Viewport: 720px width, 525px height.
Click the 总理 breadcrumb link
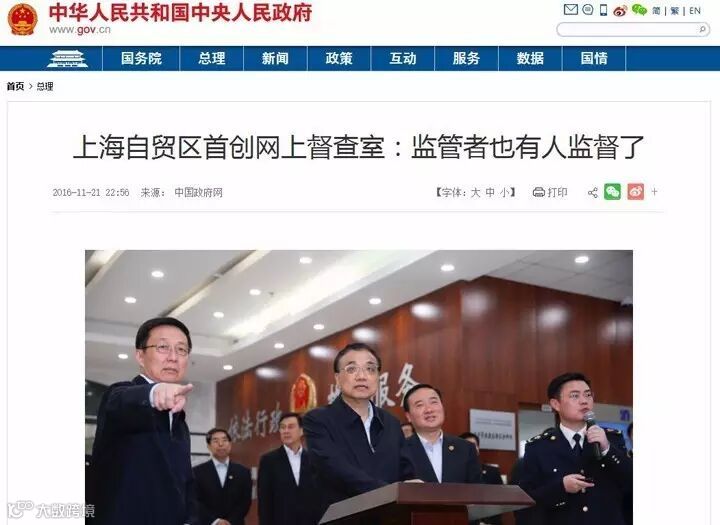tap(45, 86)
